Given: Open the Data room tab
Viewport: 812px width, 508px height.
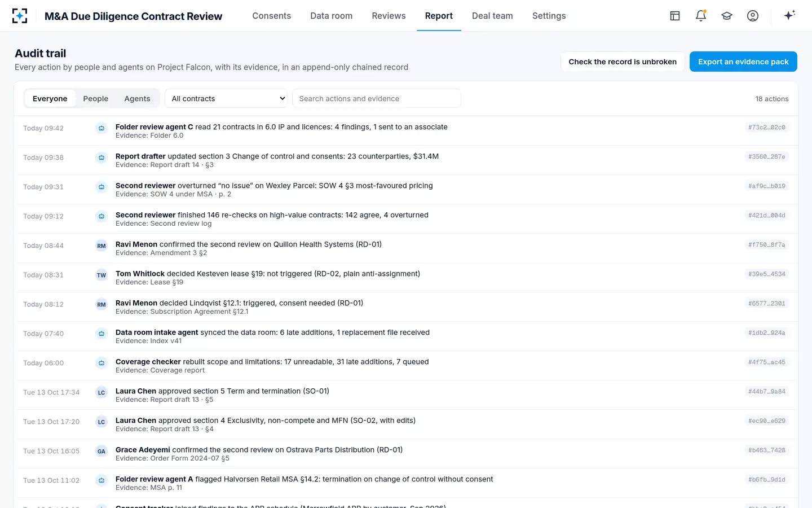Looking at the screenshot, I should [x=332, y=16].
